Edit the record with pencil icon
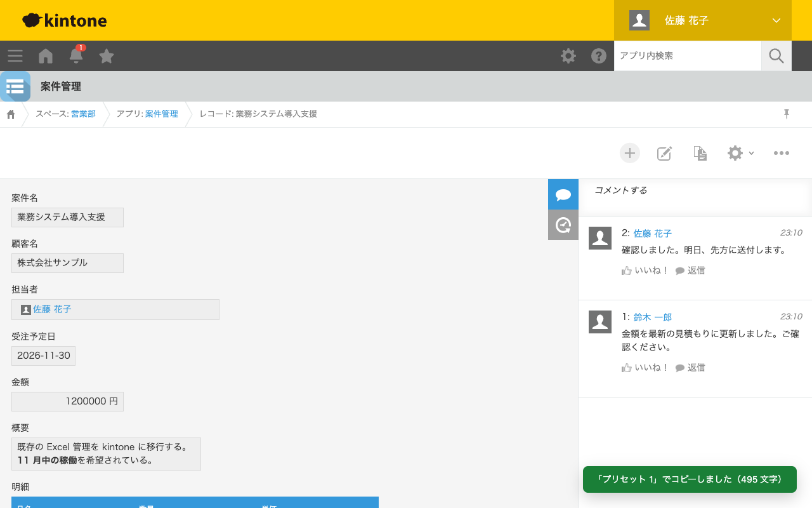Viewport: 812px width, 508px height. coord(664,153)
